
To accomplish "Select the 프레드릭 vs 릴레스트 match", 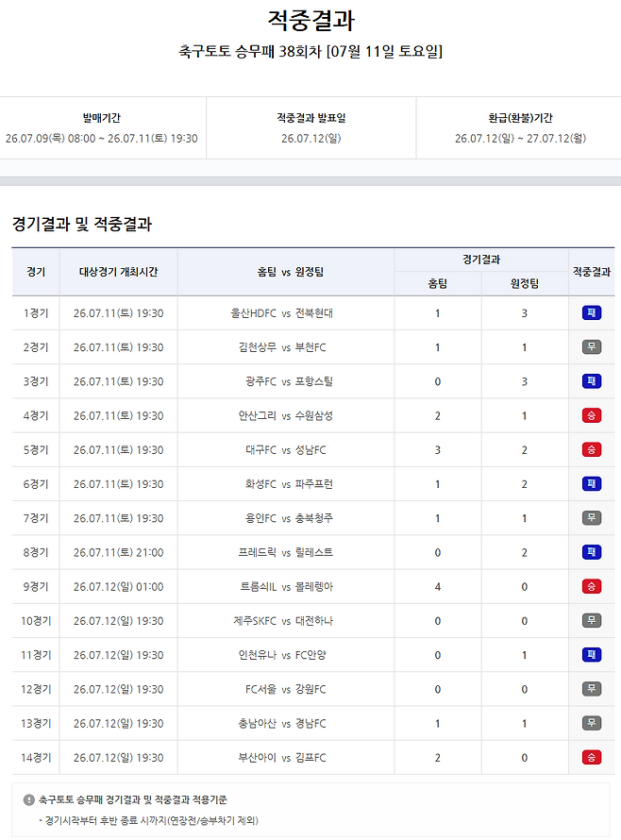I will coord(286,552).
